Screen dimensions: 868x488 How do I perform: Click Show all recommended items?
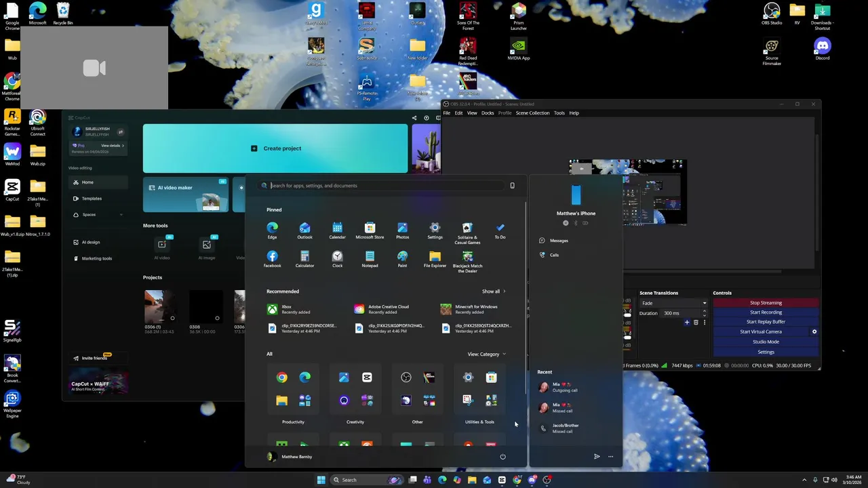(494, 291)
